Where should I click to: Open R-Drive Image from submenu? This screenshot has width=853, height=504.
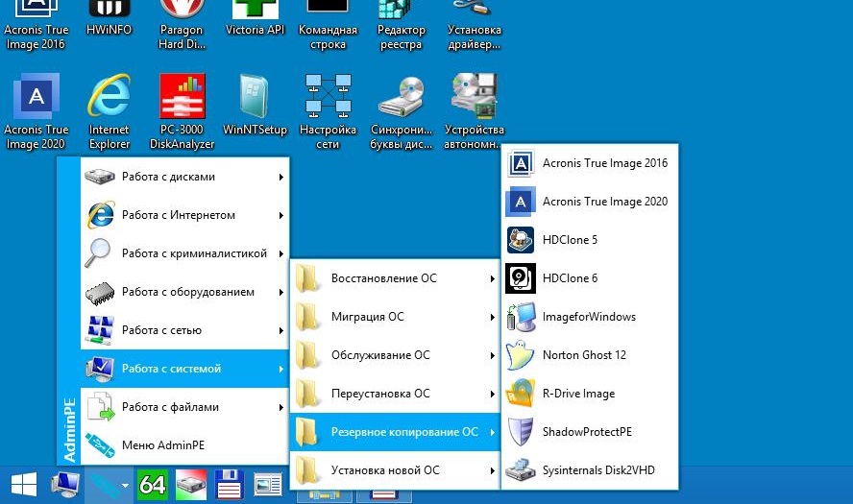click(590, 394)
